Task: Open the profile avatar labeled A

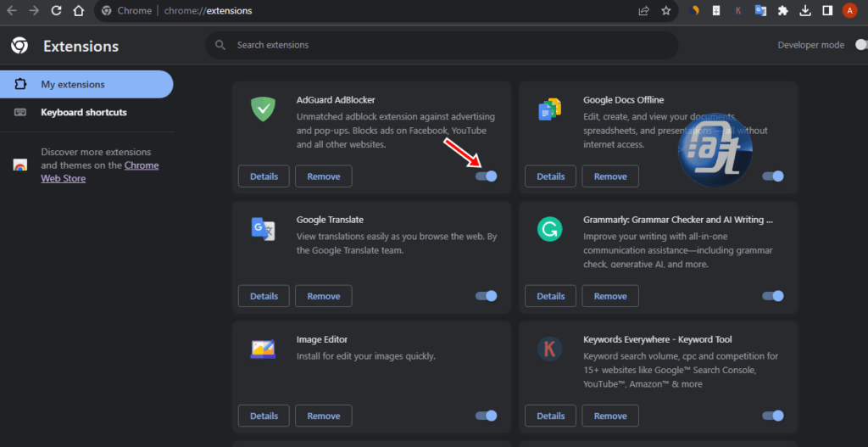Action: coord(849,10)
